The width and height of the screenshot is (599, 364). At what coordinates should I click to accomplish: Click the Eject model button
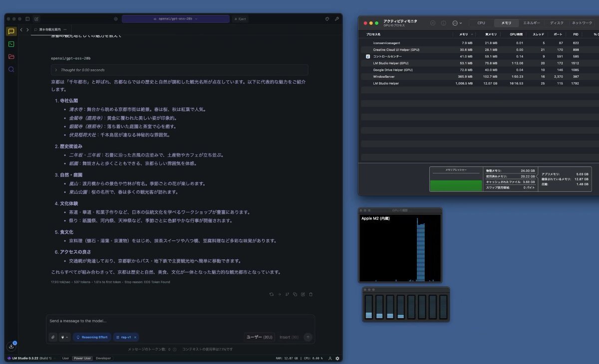240,19
